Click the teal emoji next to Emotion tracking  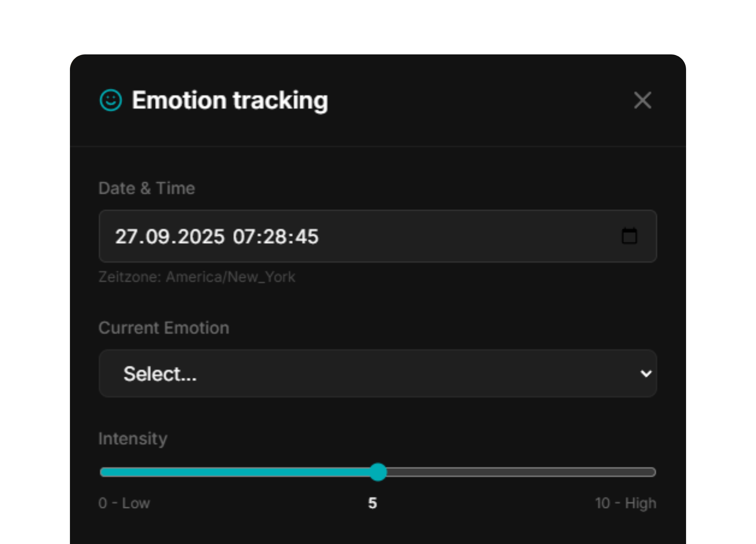click(110, 100)
